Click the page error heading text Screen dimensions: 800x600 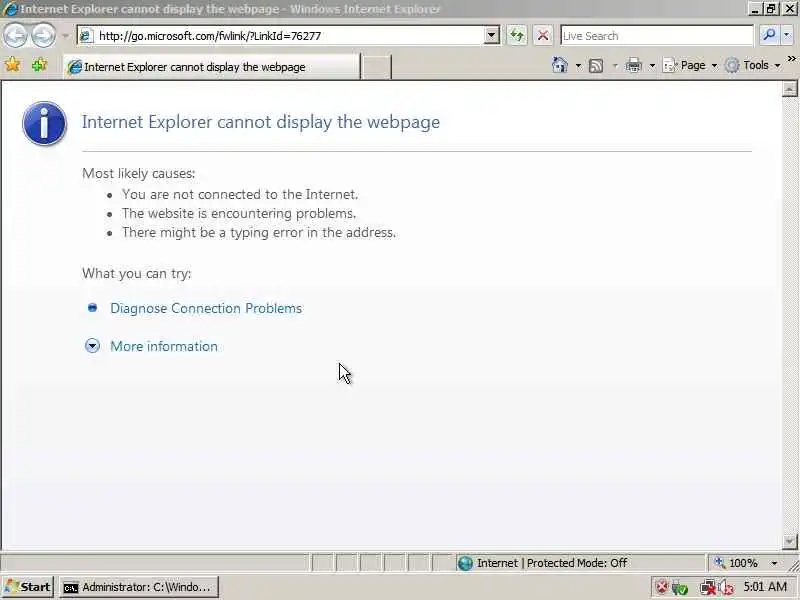tap(261, 122)
